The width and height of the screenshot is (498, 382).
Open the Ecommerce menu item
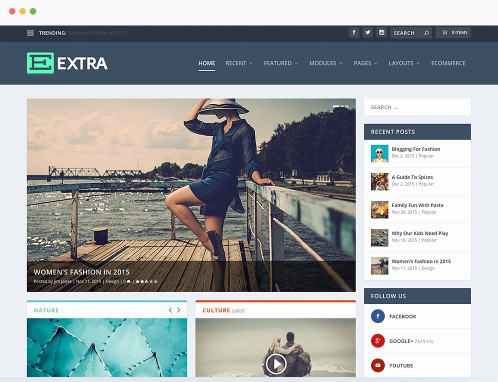(448, 63)
